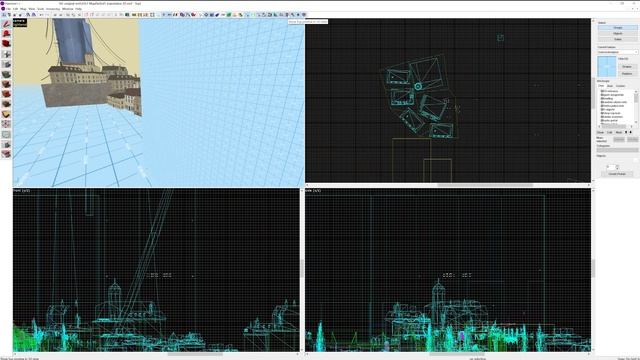Toggle the topmost VisGroup checkbox in the list
The image size is (640, 360).
pyautogui.click(x=602, y=91)
